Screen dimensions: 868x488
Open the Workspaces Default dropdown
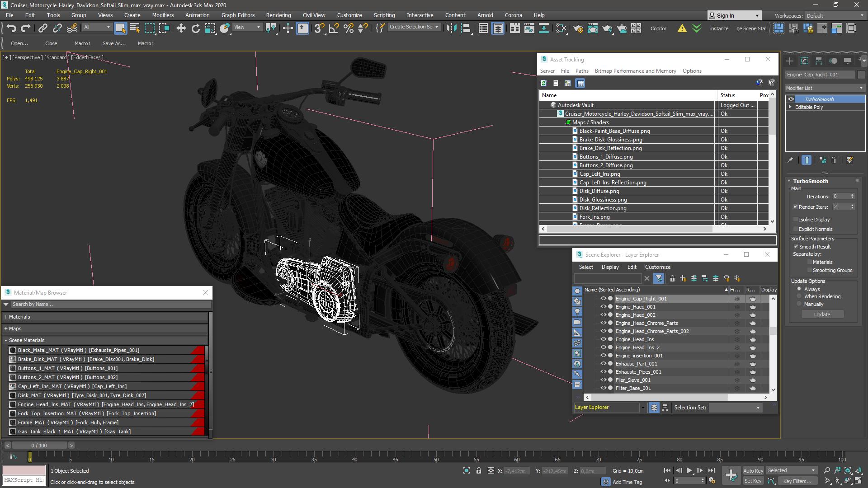click(835, 16)
